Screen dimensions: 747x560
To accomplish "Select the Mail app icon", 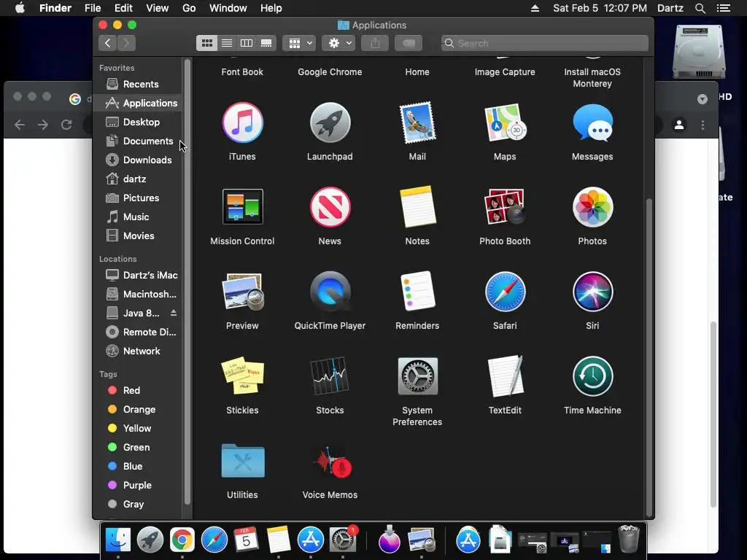I will pyautogui.click(x=417, y=122).
